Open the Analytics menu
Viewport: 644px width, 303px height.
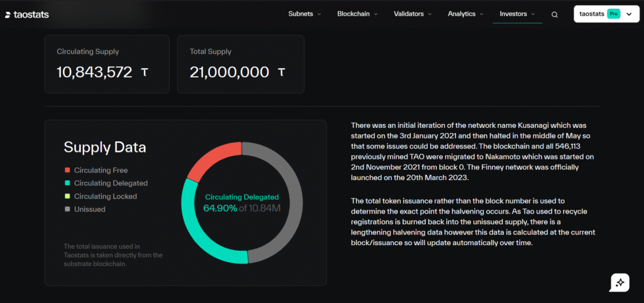point(465,14)
